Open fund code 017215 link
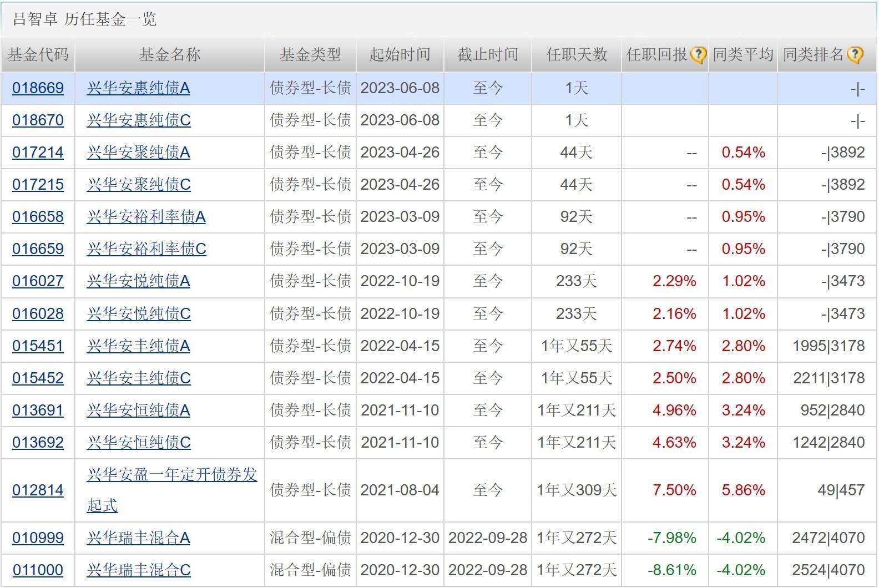Viewport: 879px width, 588px height. coord(38,185)
